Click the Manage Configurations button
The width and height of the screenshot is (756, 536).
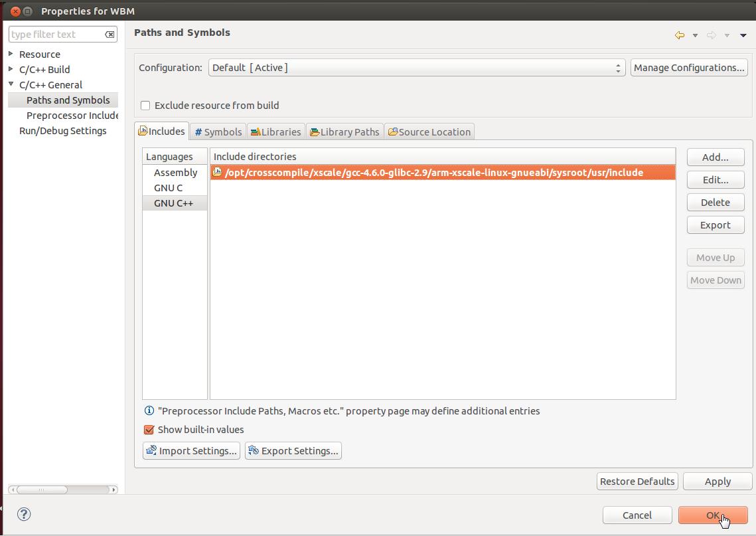[x=689, y=67]
